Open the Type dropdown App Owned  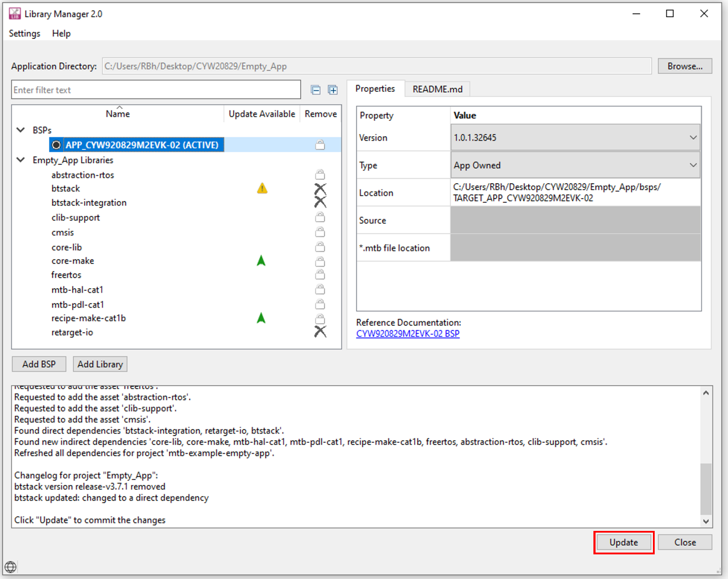pos(576,165)
